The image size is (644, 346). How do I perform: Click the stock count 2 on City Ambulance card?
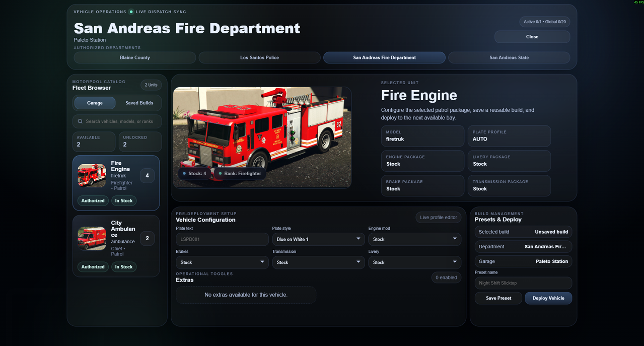point(147,238)
